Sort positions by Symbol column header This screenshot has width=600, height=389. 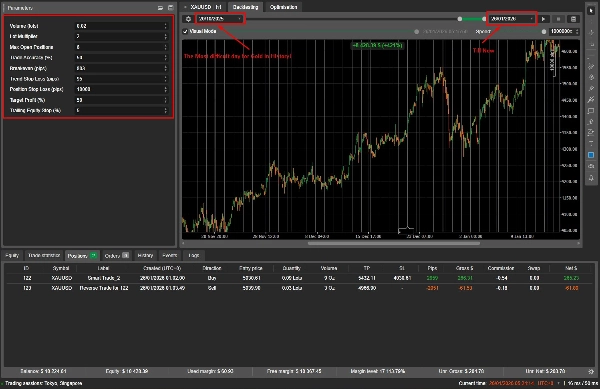click(x=61, y=268)
